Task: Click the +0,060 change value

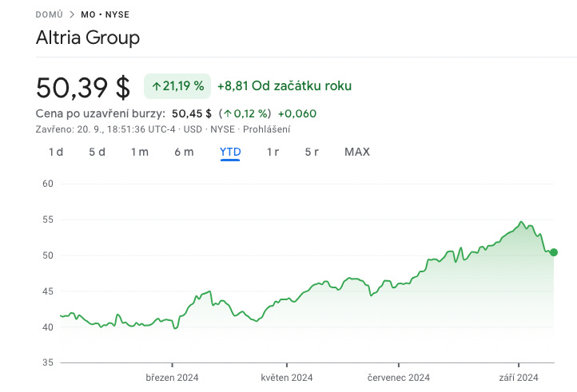Action: 297,113
